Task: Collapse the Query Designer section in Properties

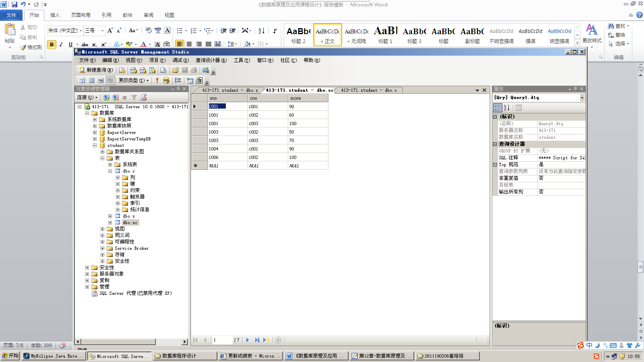Action: [495, 144]
